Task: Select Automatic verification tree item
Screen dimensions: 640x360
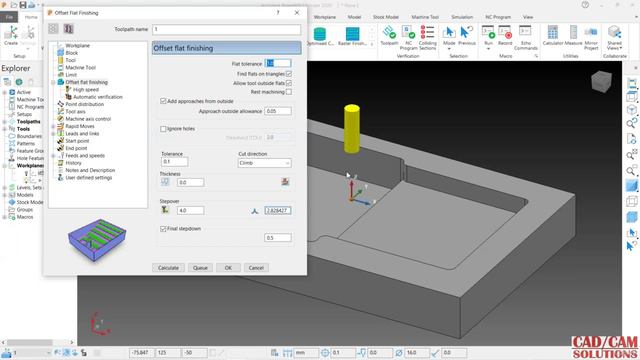Action: [98, 97]
